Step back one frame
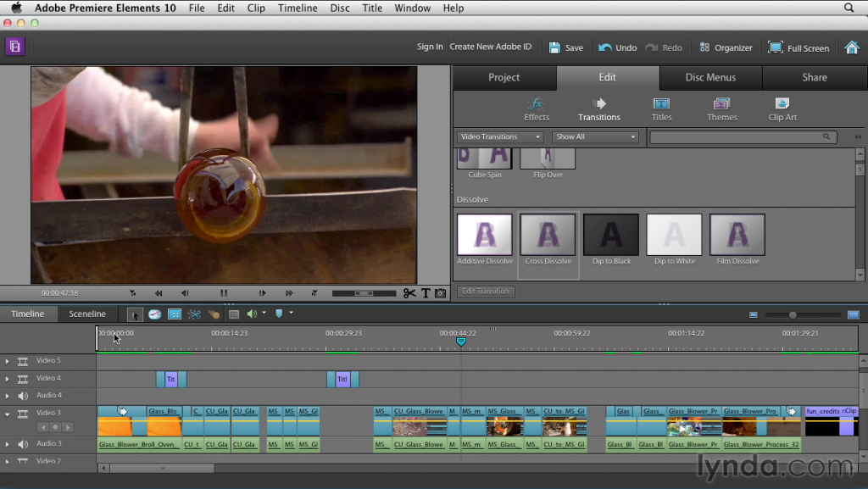The width and height of the screenshot is (868, 489). [x=185, y=293]
